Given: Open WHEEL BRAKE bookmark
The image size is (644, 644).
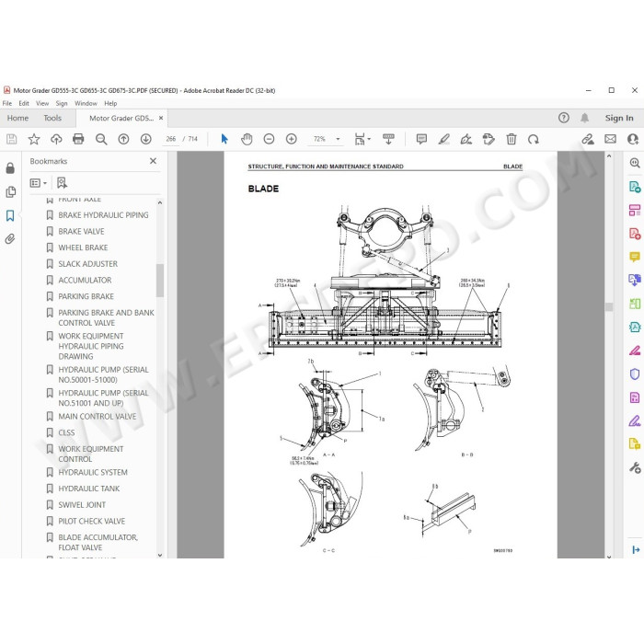Looking at the screenshot, I should [83, 247].
